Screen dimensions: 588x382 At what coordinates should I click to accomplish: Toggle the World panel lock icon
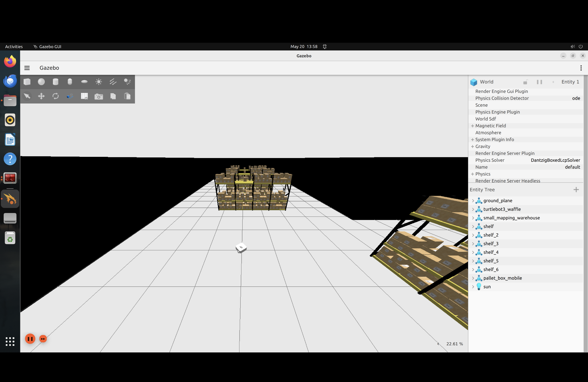[525, 82]
